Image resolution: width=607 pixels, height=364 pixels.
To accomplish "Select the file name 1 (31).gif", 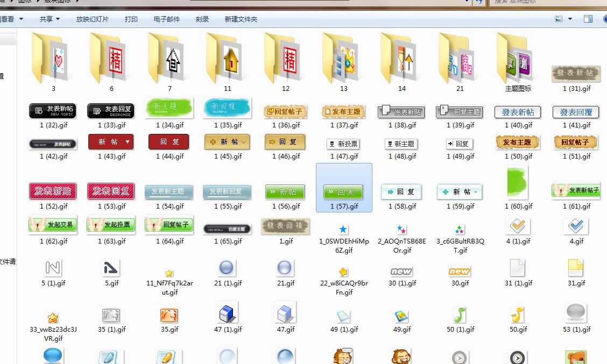I will click(576, 89).
